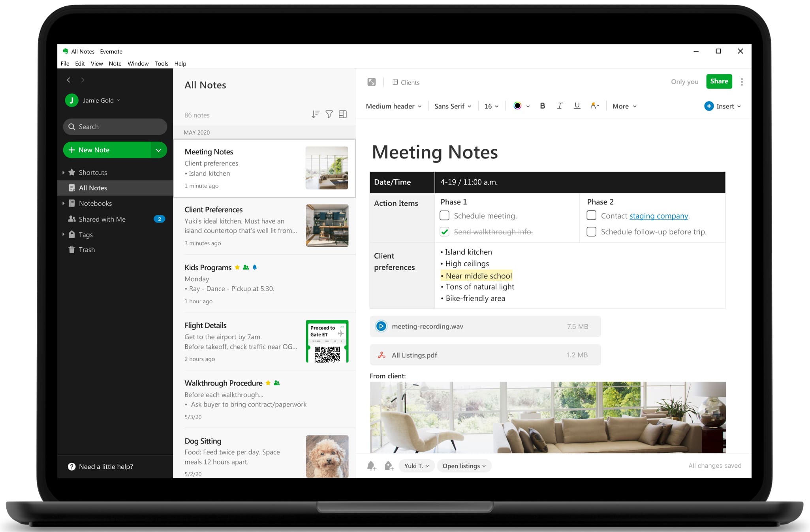This screenshot has height=532, width=810.
Task: Enable the Schedule meeting checkbox
Action: tap(444, 215)
